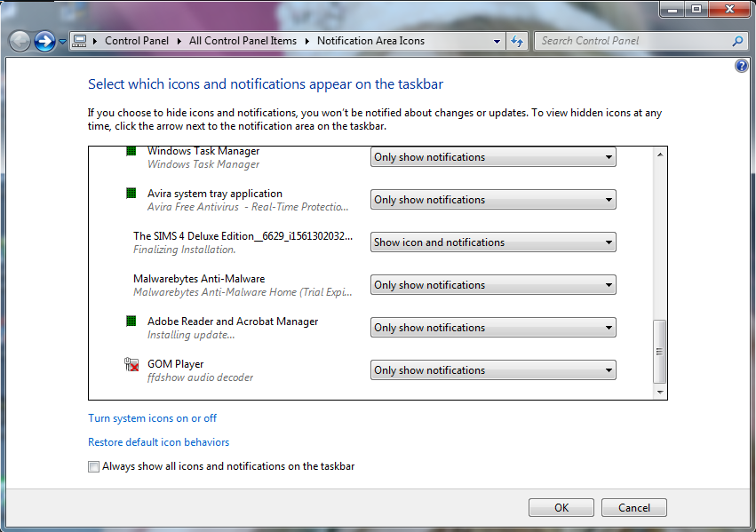Open behavior dropdown for Avira system tray
Screen dimensions: 756x532
pos(493,200)
